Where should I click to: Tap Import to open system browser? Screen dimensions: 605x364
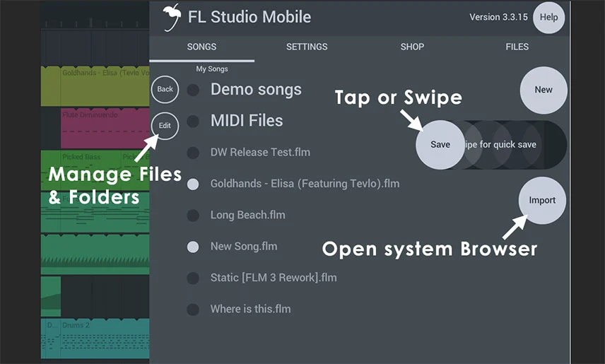[542, 200]
